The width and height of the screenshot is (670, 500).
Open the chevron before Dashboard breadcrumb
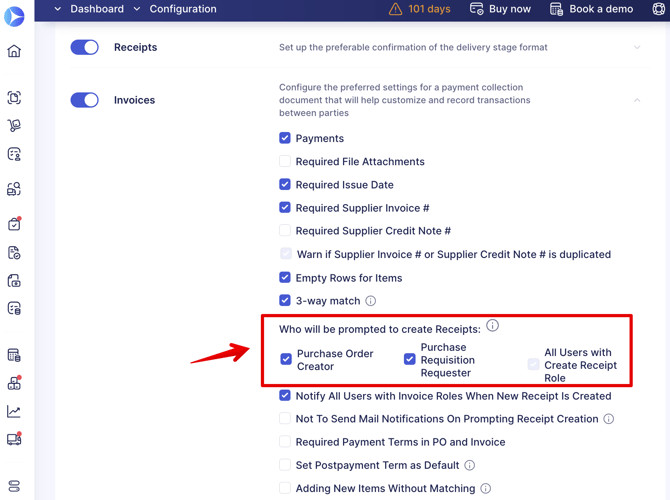point(58,9)
